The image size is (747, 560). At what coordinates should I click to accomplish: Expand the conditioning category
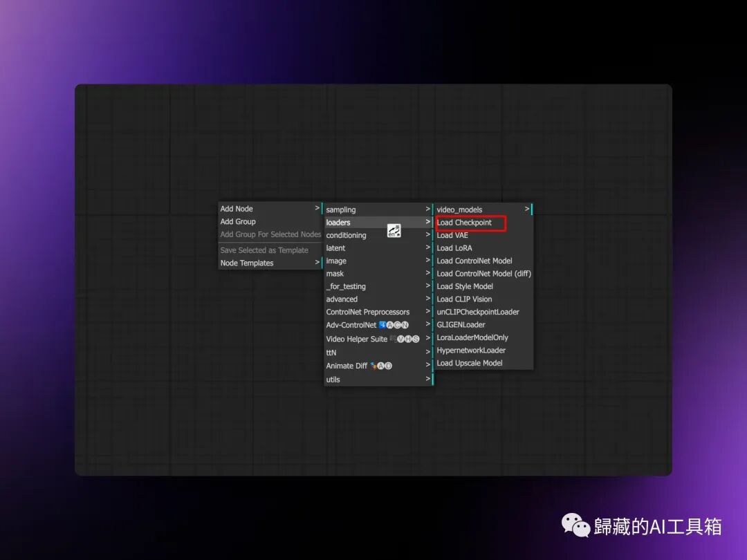click(378, 235)
